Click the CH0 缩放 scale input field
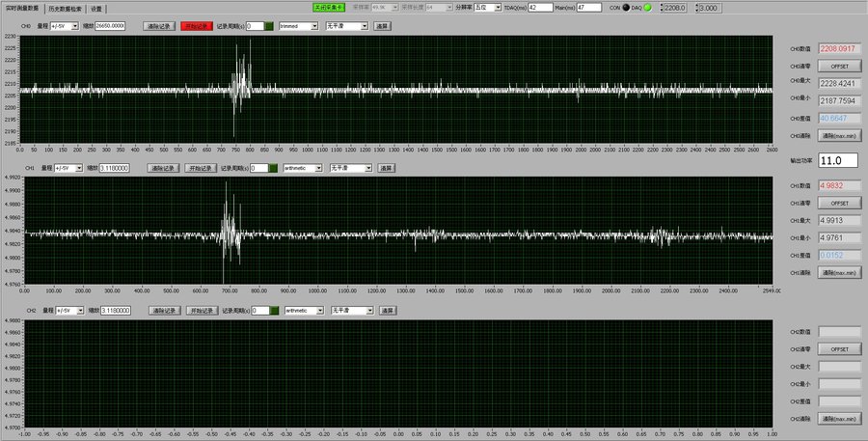This screenshot has width=868, height=441. (x=110, y=26)
